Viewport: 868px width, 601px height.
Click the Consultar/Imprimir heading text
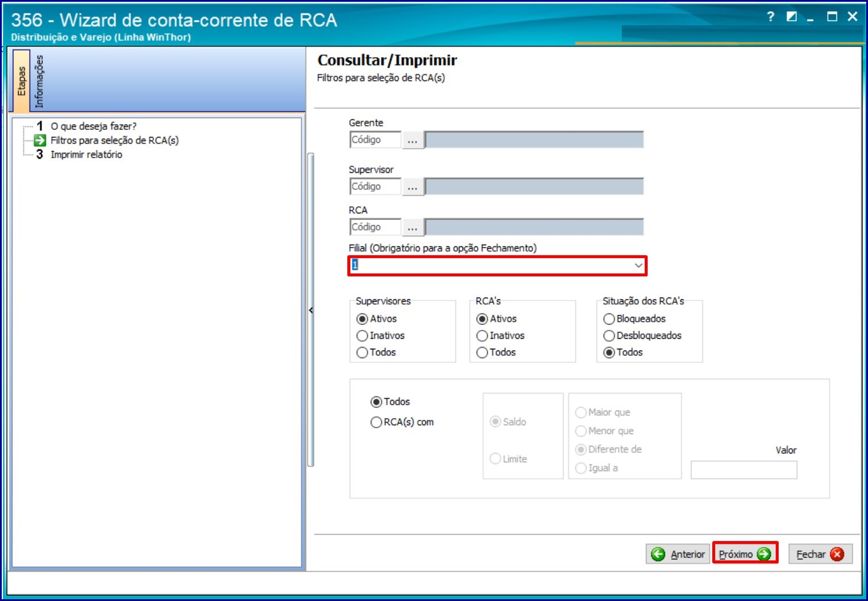click(x=387, y=60)
